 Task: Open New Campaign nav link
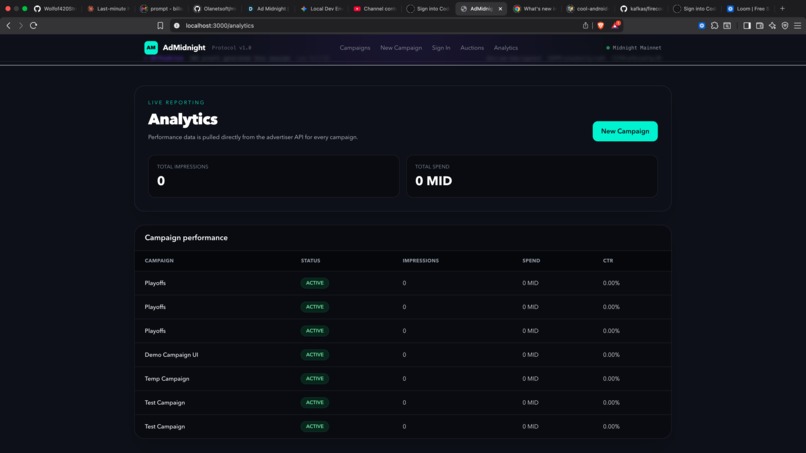[401, 48]
